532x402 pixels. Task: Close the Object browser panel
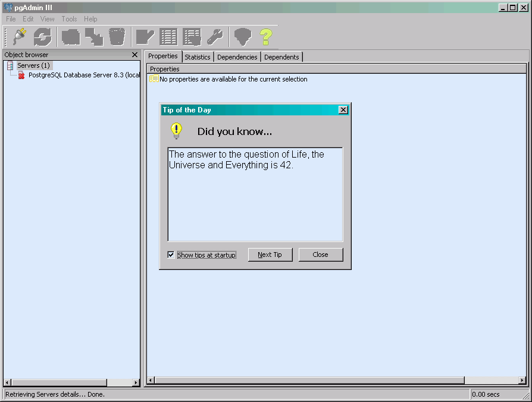click(x=134, y=55)
